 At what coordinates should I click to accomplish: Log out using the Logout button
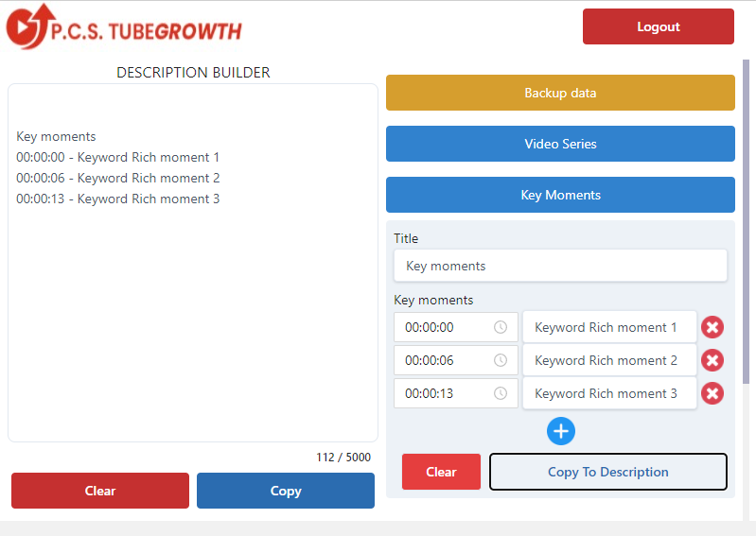pos(659,26)
